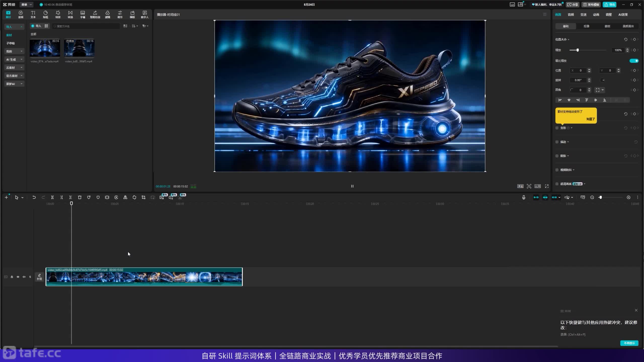The height and width of the screenshot is (362, 644).
Task: Enable the 超清画质 checkbox
Action: click(557, 184)
